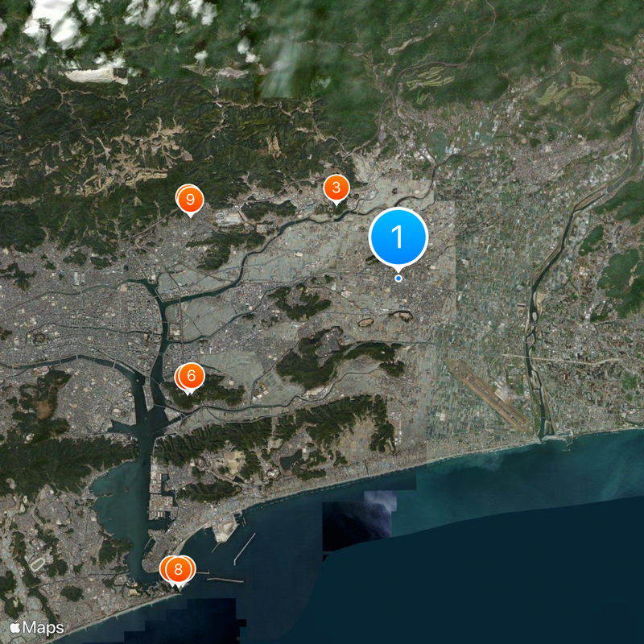Open the orange pin cluster numbered 9
Viewport: 644px width, 644px height.
point(190,198)
